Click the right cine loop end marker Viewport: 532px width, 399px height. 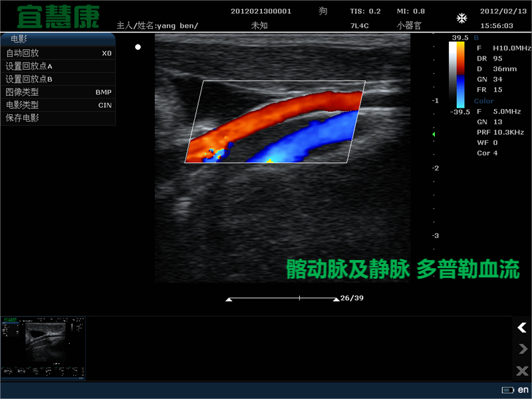pyautogui.click(x=336, y=300)
